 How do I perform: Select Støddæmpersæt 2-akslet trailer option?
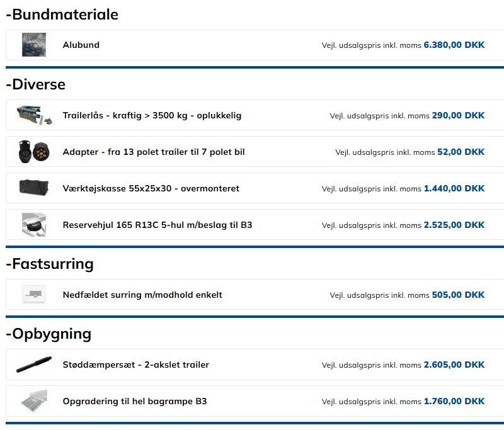pos(136,365)
